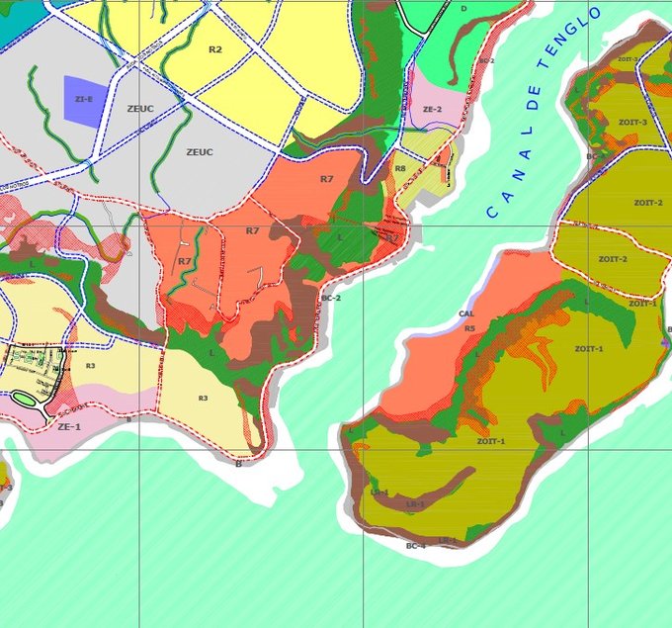
Task: Select the R5 zone on the island
Action: point(470,328)
